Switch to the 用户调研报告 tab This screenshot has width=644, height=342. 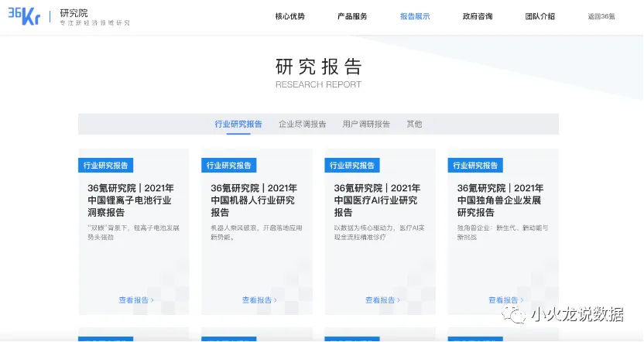366,124
